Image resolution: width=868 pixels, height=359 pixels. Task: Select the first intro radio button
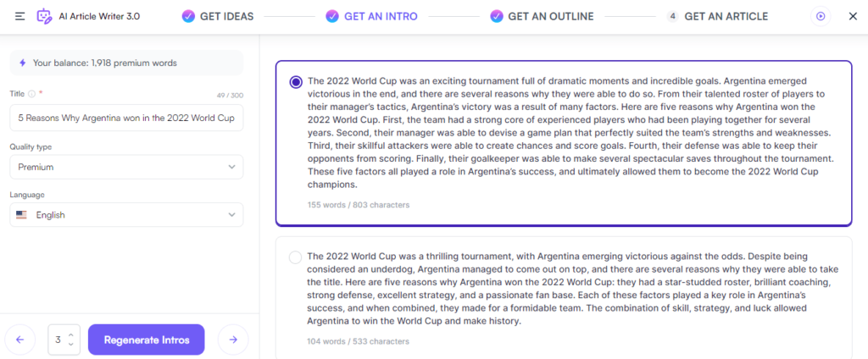click(295, 82)
